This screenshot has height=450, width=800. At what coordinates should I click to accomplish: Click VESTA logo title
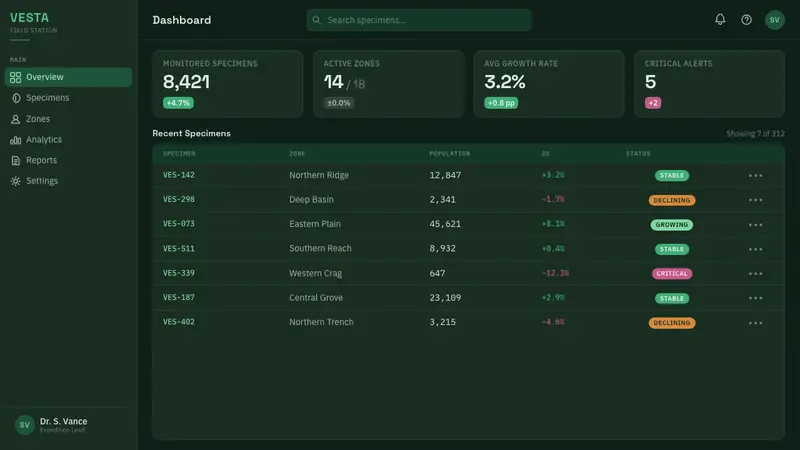[30, 18]
